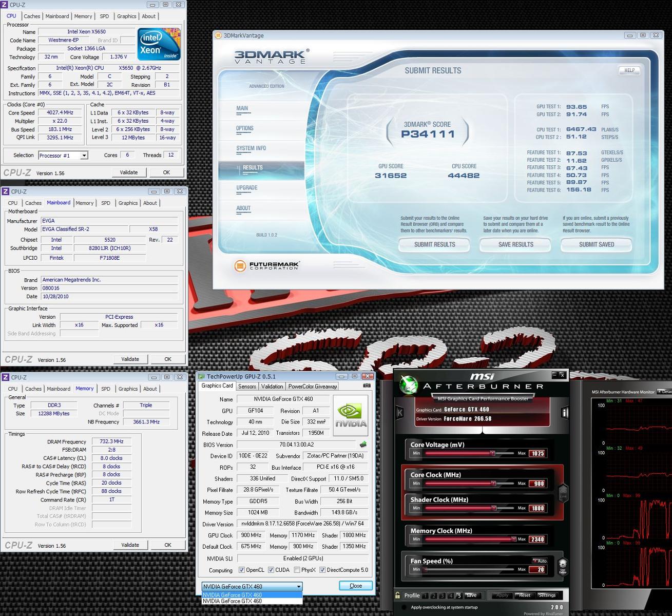Open Upgrade in 3DMark Vantage sidebar
This screenshot has width=672, height=616.
point(247,188)
